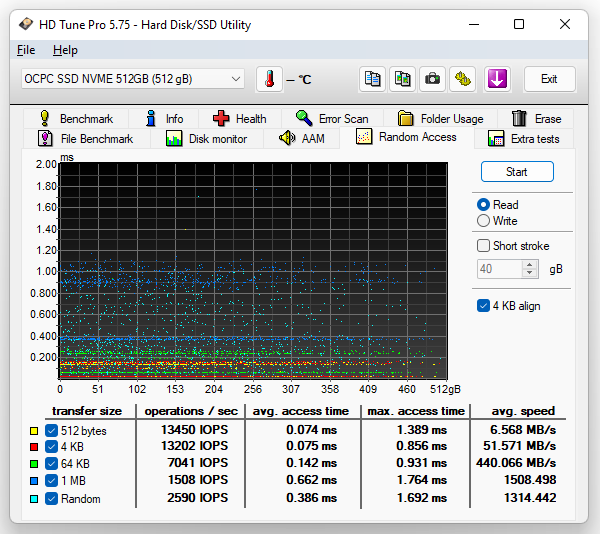Click the HD Tune Pro app icon
The width and height of the screenshot is (600, 534).
click(x=26, y=24)
